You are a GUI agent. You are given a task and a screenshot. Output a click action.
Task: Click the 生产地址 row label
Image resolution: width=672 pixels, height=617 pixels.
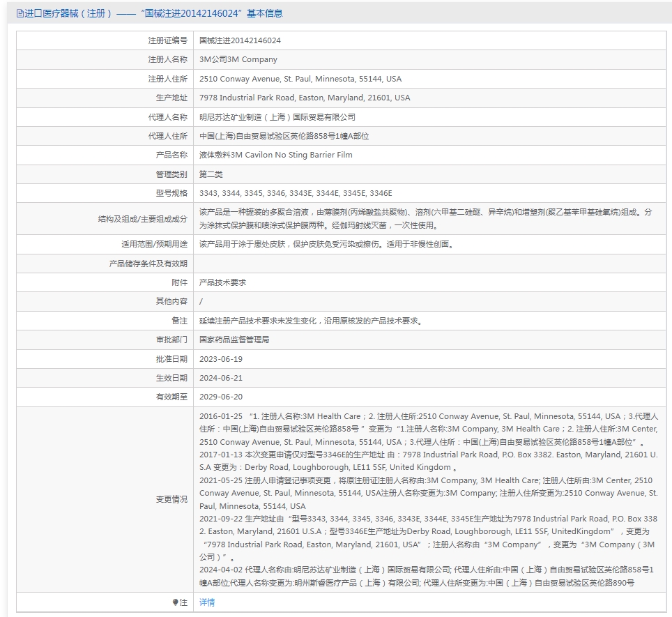[171, 98]
